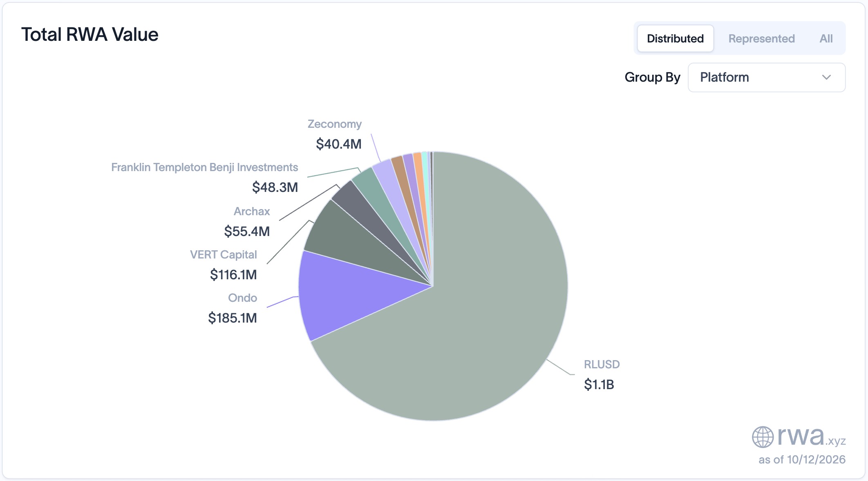
Task: Click the Franklin Templeton Benji Investments label
Action: 204,167
